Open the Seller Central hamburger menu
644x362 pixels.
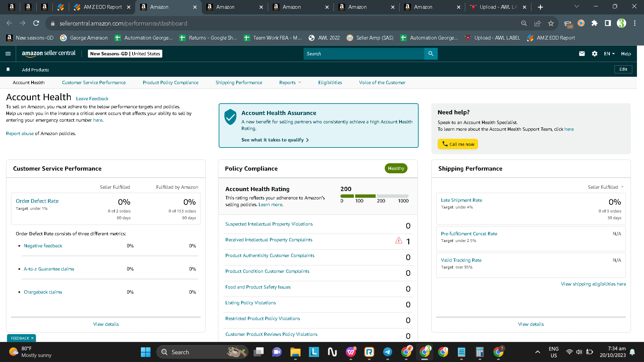click(x=8, y=54)
